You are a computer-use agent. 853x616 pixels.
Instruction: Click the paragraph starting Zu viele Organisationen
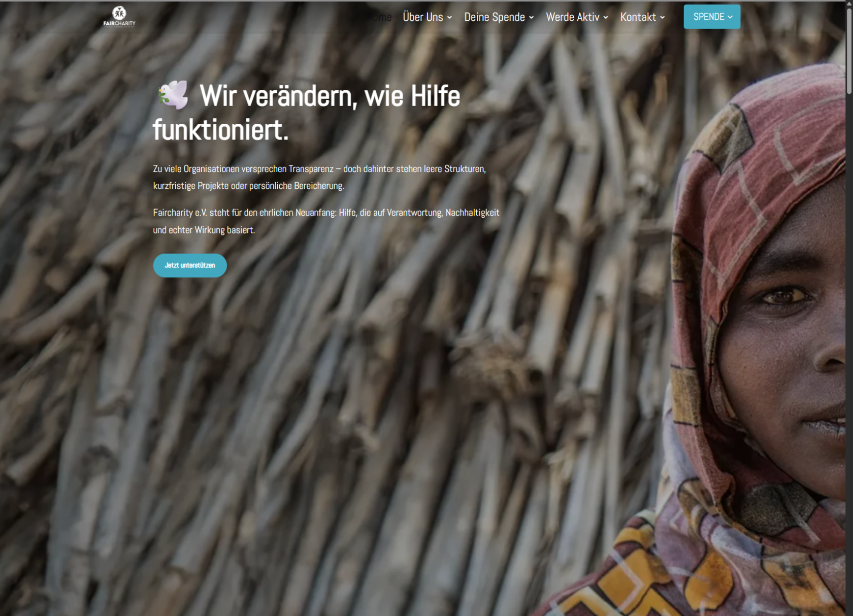coord(319,177)
